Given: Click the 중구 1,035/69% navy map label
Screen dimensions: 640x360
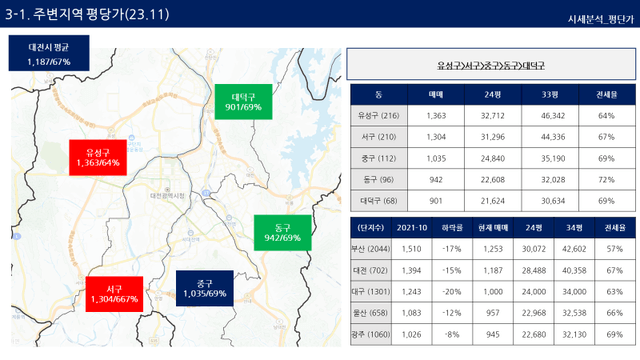Looking at the screenshot, I should [x=204, y=288].
